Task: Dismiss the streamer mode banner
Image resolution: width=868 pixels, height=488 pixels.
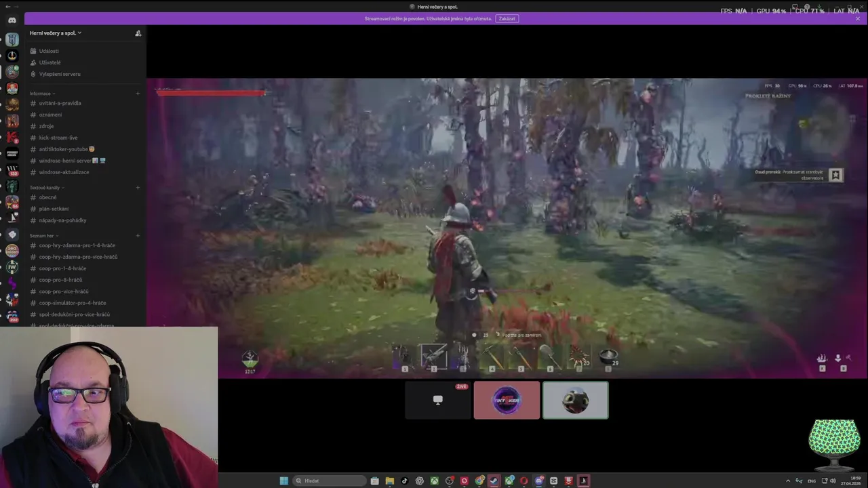Action: (x=858, y=18)
